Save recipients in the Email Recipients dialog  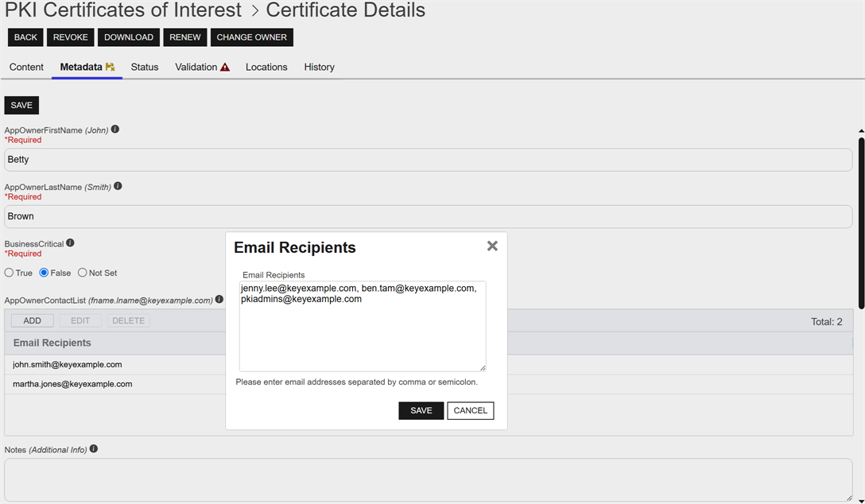pyautogui.click(x=421, y=410)
